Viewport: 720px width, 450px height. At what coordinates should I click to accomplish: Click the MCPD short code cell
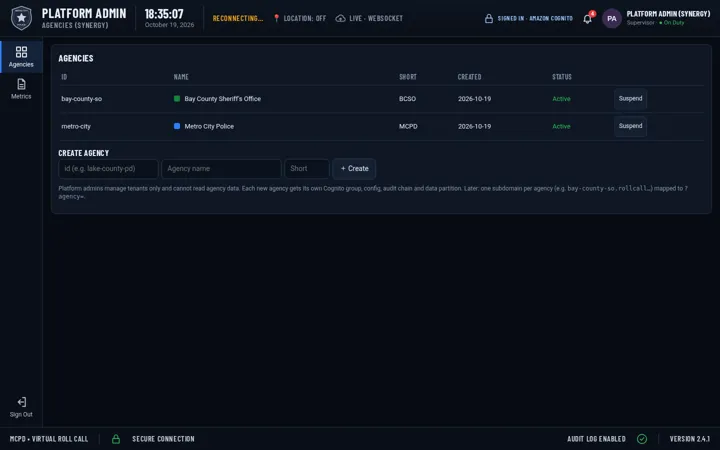[408, 126]
